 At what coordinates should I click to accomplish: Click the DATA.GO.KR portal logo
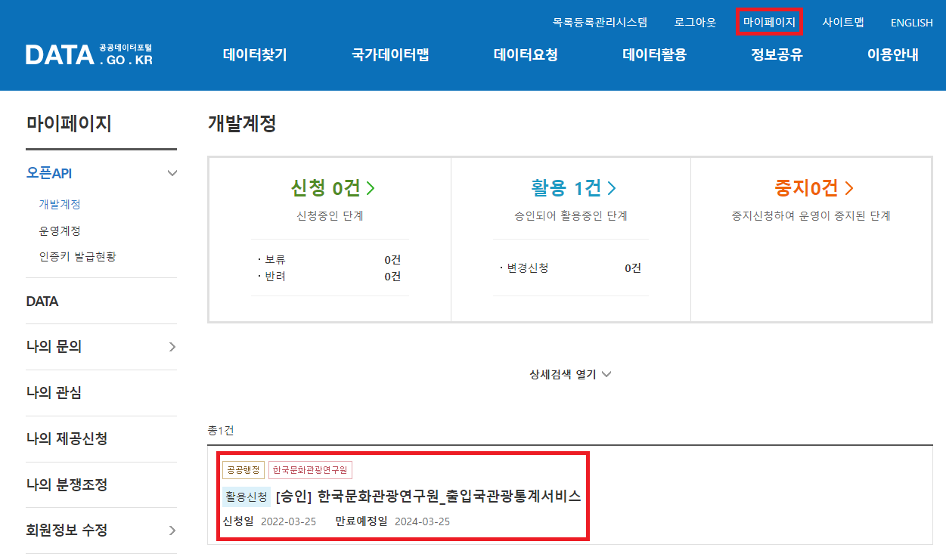point(89,54)
